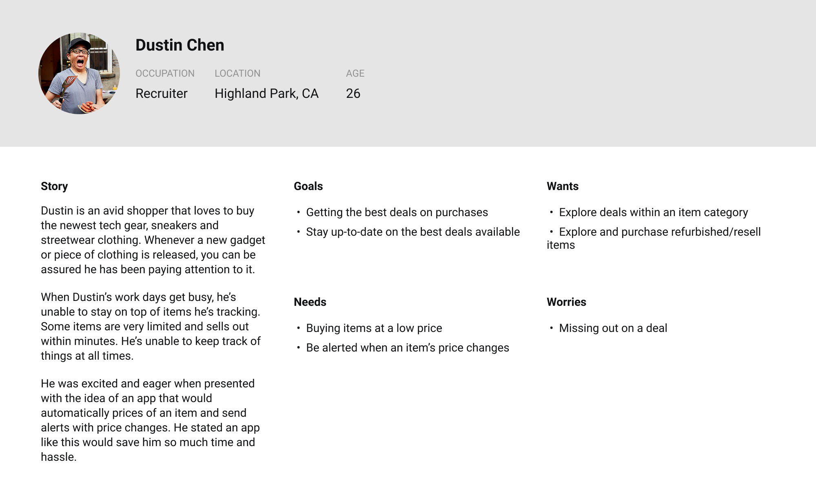Click the OCCUPATION label
This screenshot has width=816, height=504.
(165, 73)
